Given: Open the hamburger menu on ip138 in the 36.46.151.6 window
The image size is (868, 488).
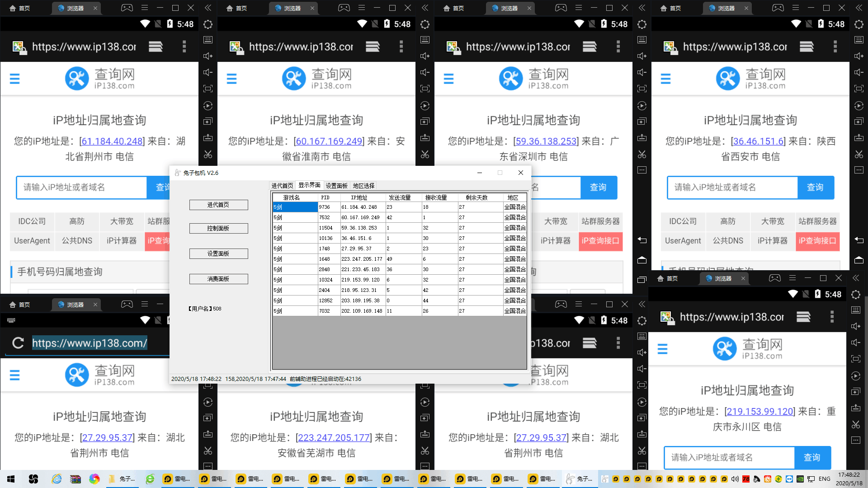Looking at the screenshot, I should (665, 79).
